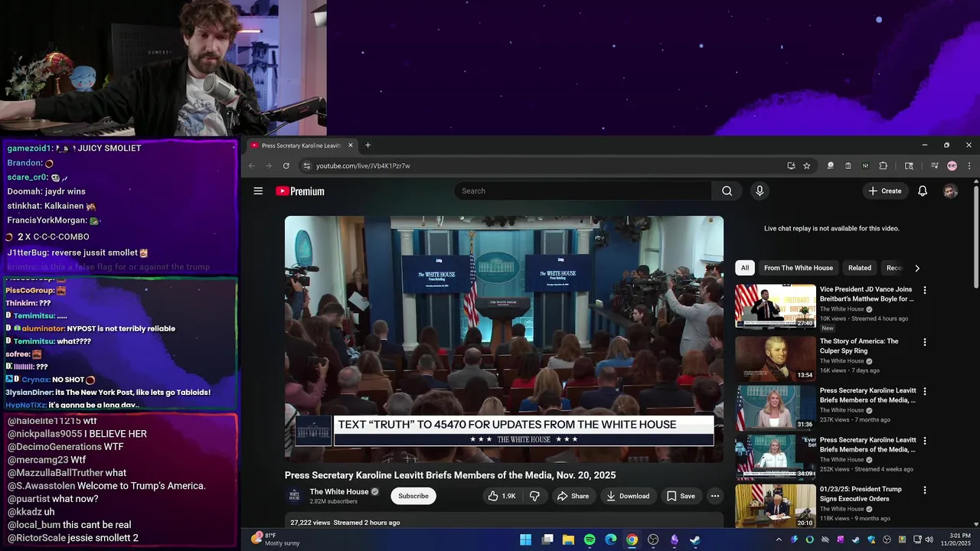Open the YouTube notifications bell
The width and height of the screenshot is (980, 551).
point(923,191)
